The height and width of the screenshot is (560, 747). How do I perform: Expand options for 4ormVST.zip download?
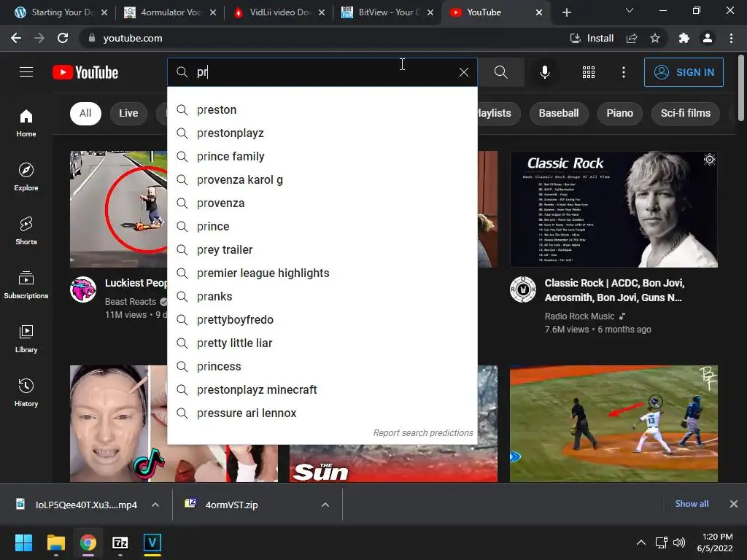[x=325, y=505]
